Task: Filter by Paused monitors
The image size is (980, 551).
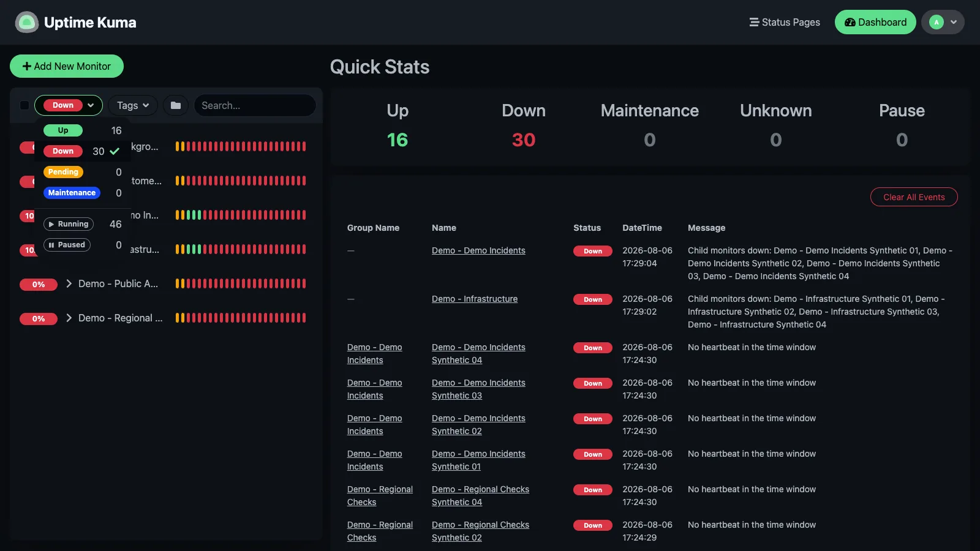Action: tap(83, 245)
